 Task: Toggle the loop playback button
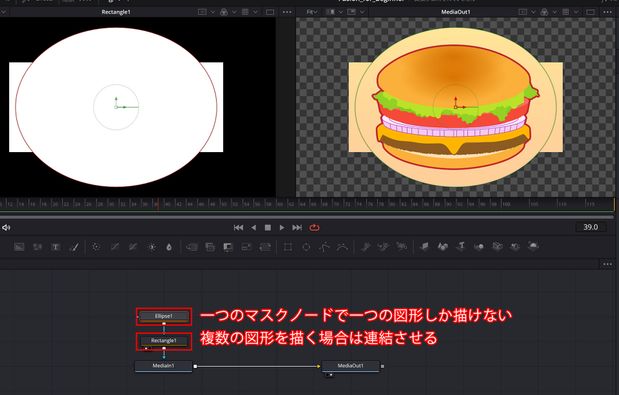tap(314, 228)
